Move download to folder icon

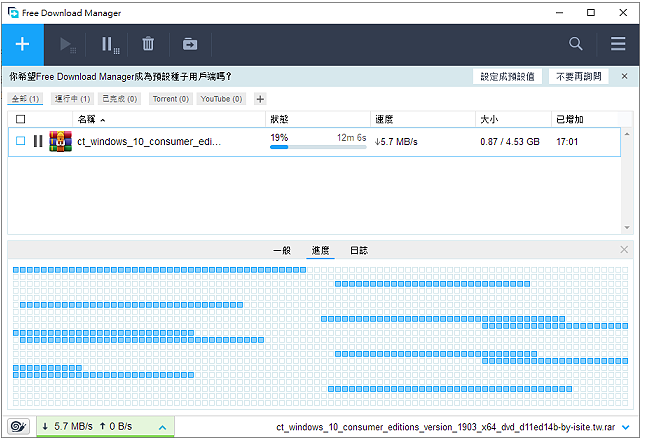click(190, 44)
